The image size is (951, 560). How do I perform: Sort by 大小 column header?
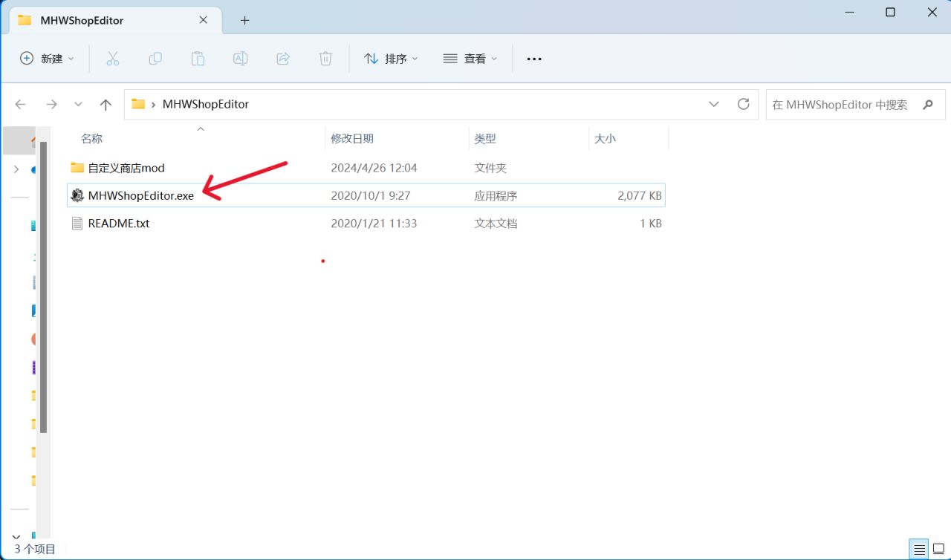(605, 138)
